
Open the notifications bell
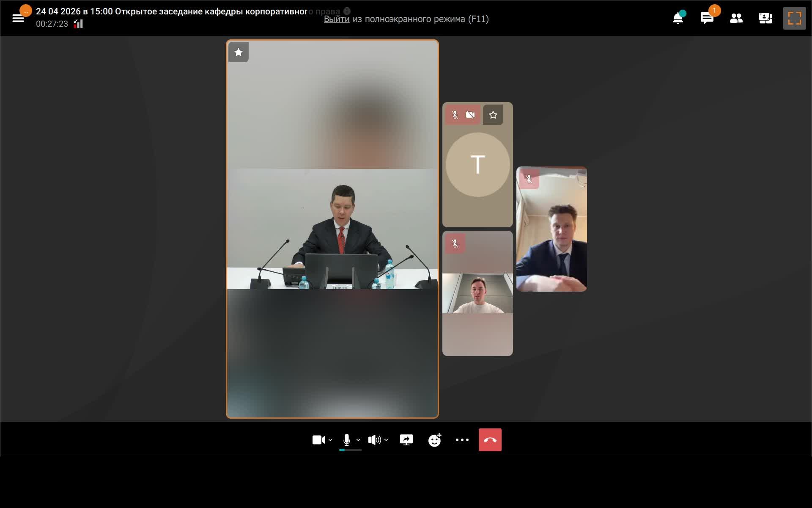pyautogui.click(x=678, y=18)
